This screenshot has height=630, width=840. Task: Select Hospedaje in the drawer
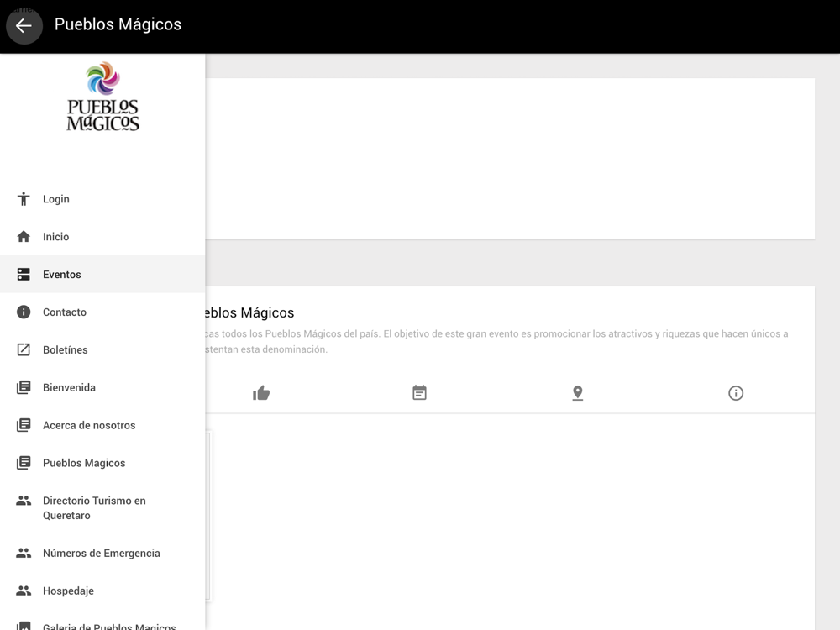[x=102, y=591]
